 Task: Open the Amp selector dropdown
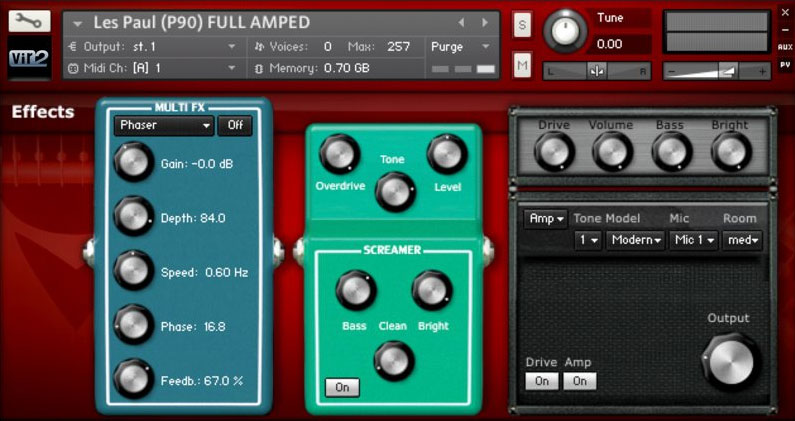pos(546,219)
